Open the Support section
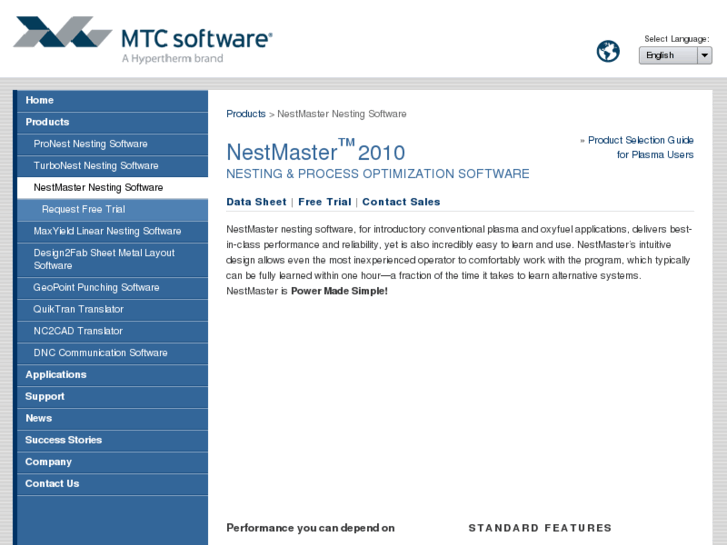 click(112, 397)
